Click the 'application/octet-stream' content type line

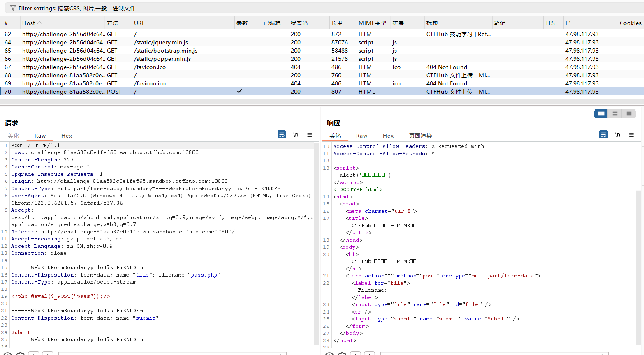(x=74, y=282)
